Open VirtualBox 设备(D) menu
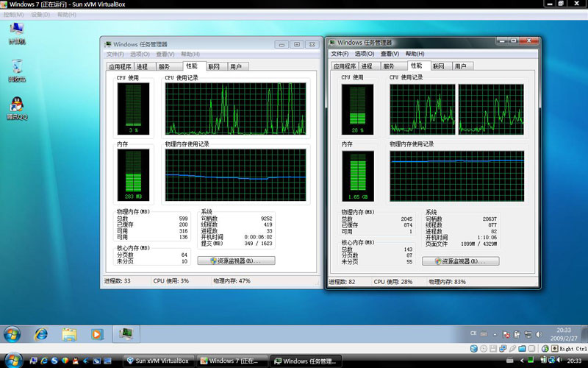588x368 pixels. coord(40,15)
